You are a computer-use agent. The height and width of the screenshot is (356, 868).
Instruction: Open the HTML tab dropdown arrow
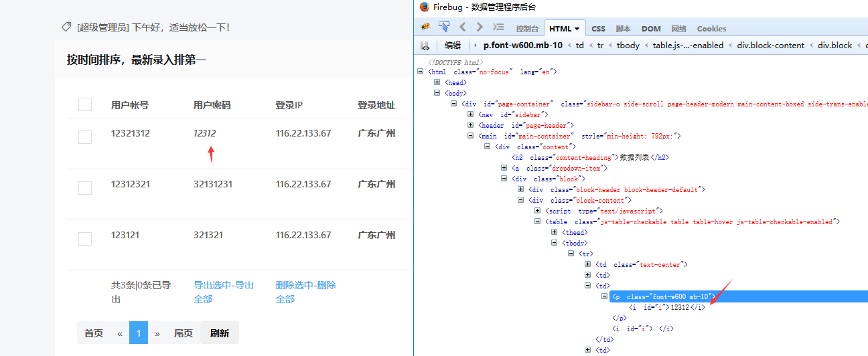click(x=577, y=29)
